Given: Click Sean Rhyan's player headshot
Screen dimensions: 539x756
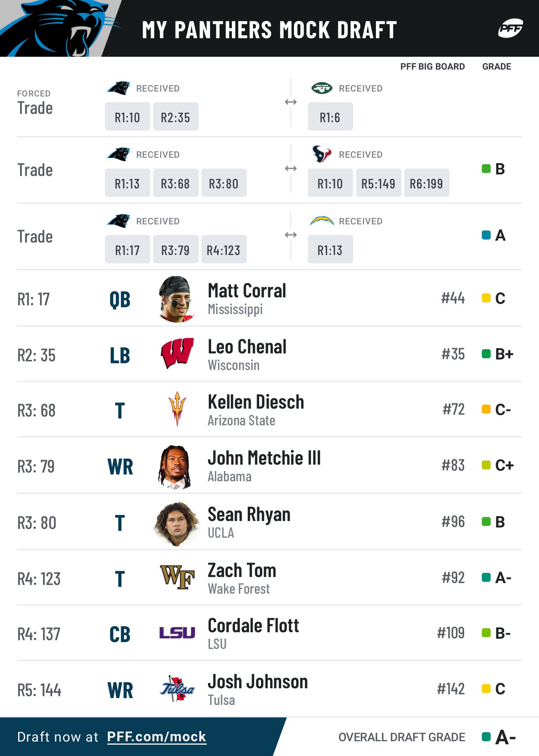Looking at the screenshot, I should coord(177,524).
